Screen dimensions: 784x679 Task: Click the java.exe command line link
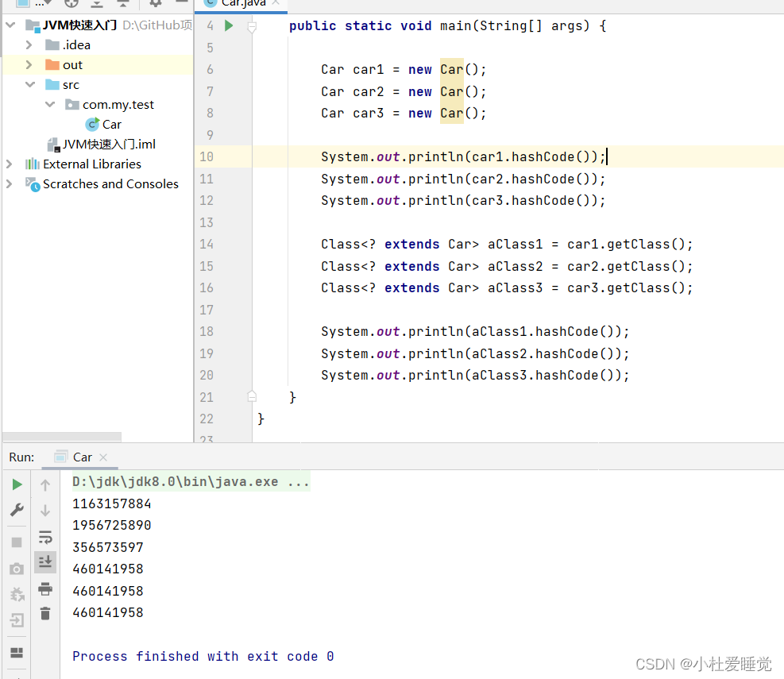(x=190, y=482)
